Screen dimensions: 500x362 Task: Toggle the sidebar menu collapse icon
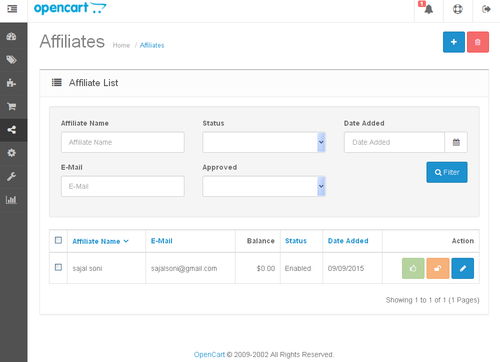[12, 9]
